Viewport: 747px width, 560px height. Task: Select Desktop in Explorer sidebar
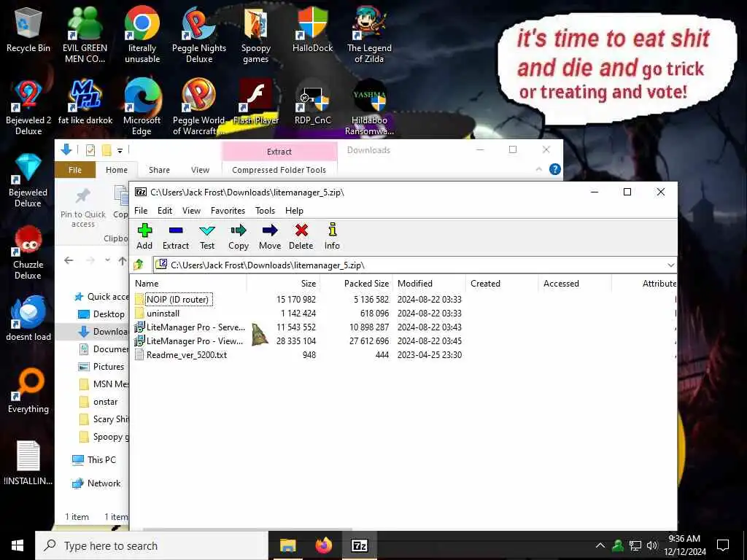(x=102, y=314)
